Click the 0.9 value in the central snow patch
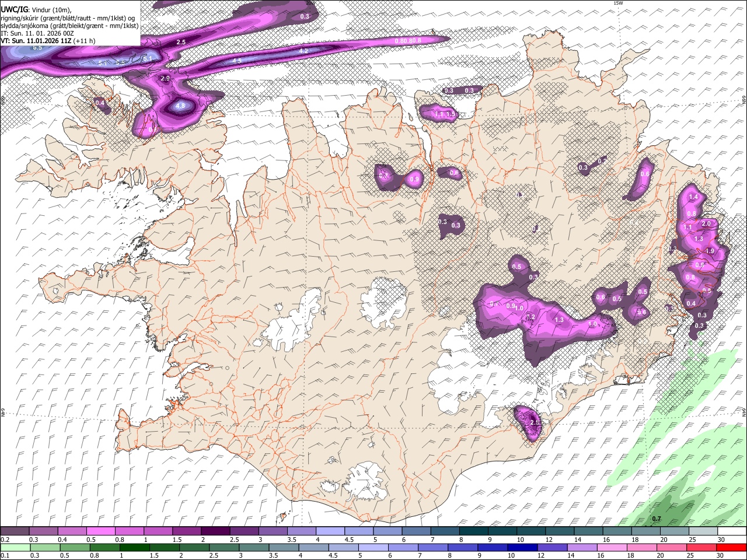Viewport: 747px width, 560px height. 511,306
